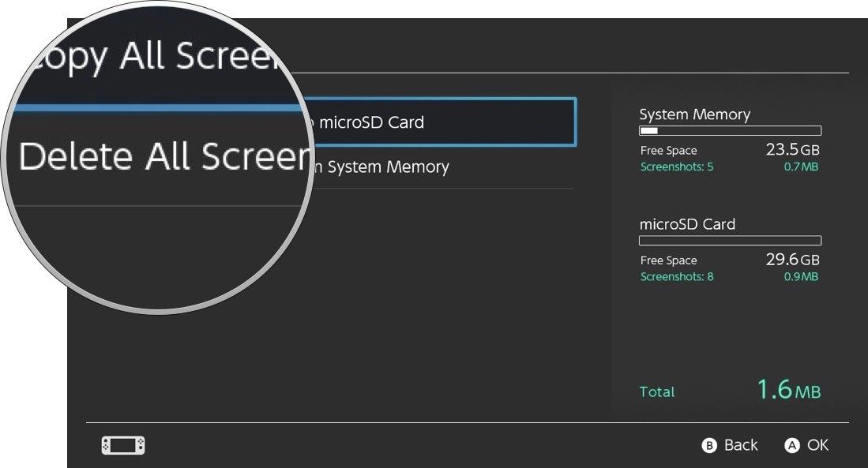Click the System Memory usage bar
This screenshot has height=468, width=868.
[729, 131]
